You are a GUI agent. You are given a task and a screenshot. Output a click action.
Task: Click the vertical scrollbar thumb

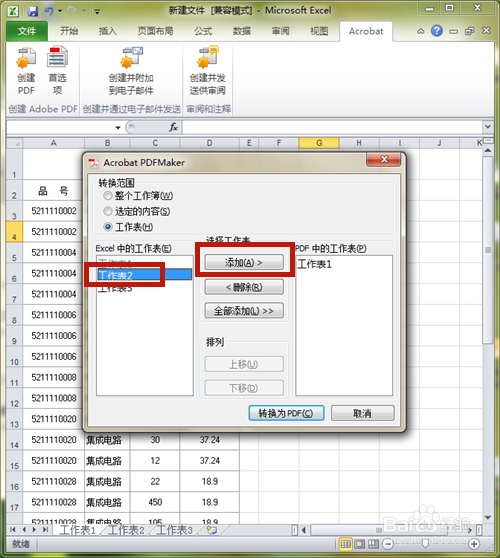pyautogui.click(x=488, y=250)
